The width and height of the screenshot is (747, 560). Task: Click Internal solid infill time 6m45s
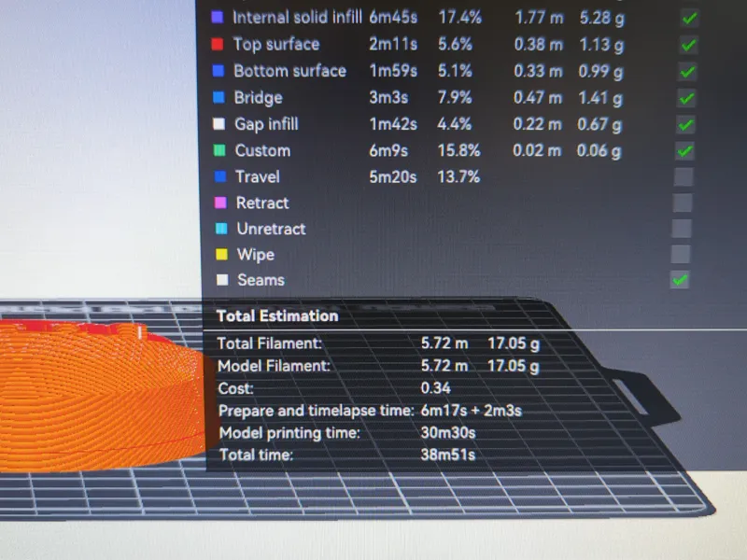[393, 18]
